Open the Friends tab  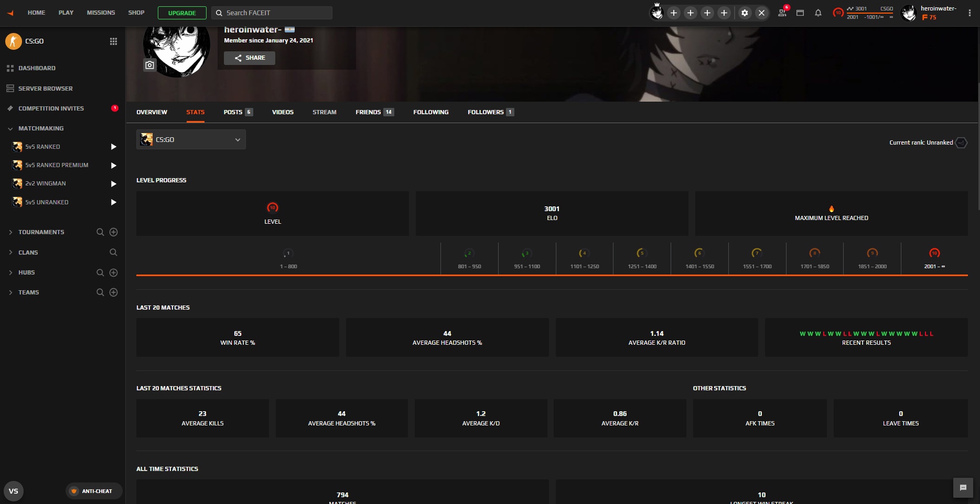(x=374, y=112)
